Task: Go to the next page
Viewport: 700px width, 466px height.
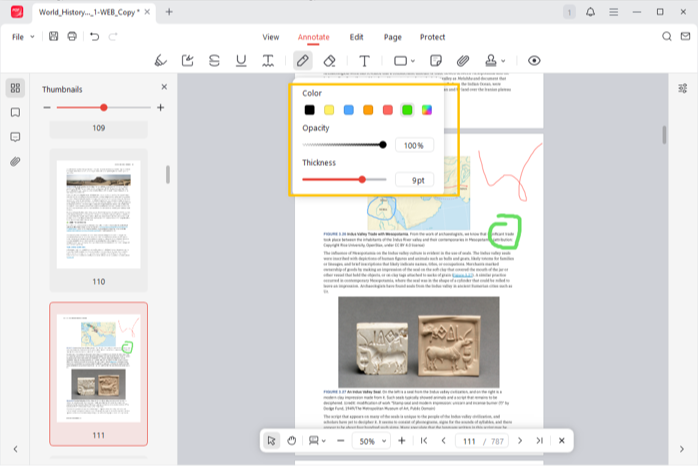Action: click(x=520, y=441)
